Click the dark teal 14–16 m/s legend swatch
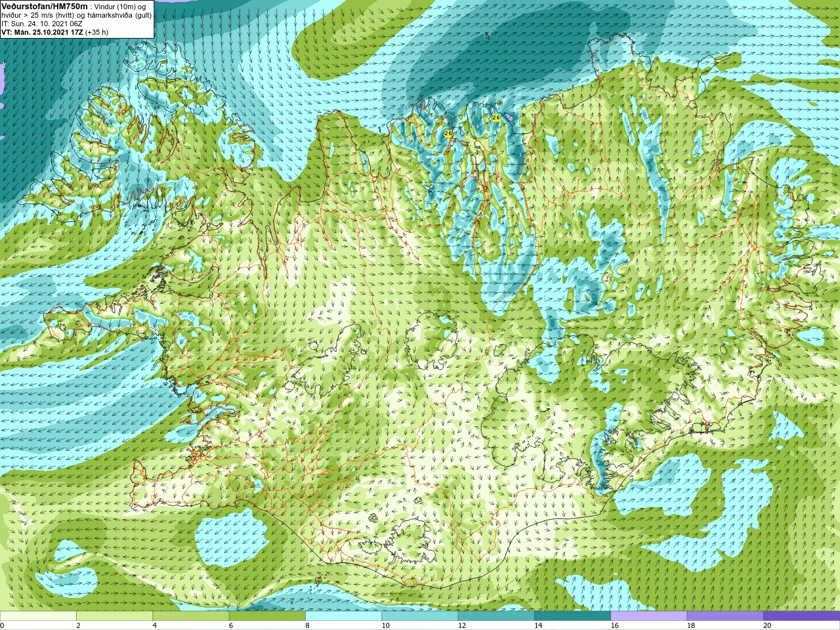 (572, 616)
